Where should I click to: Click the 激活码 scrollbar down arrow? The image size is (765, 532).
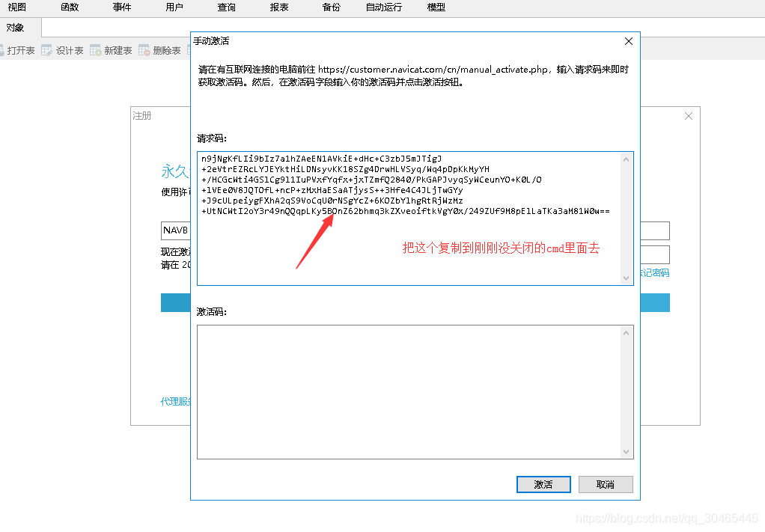pyautogui.click(x=626, y=451)
